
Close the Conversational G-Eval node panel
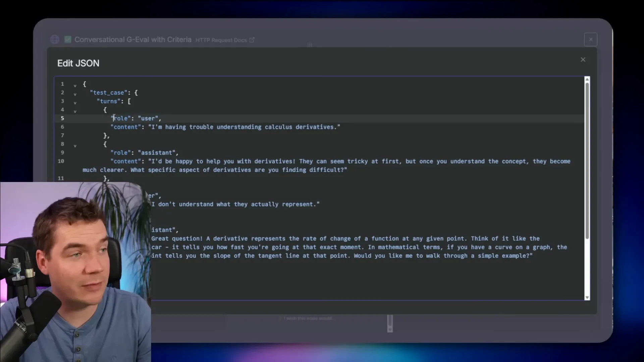[591, 40]
